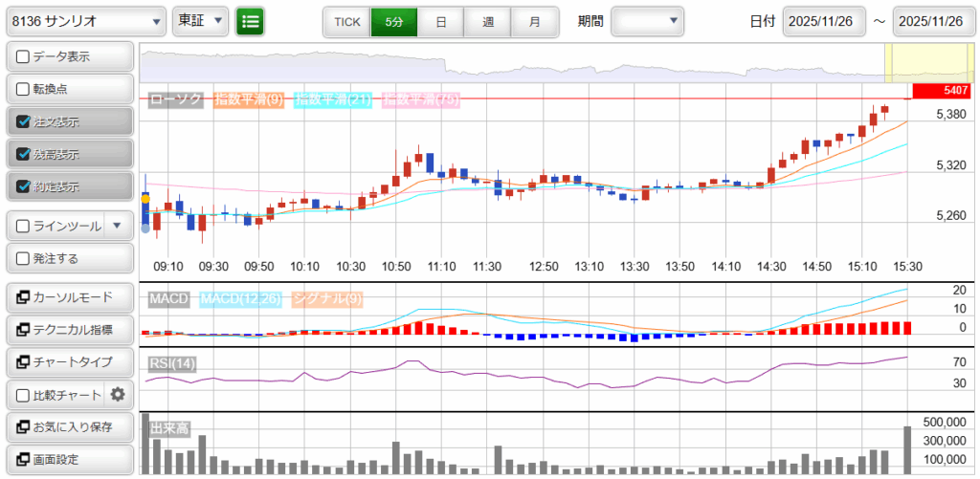Click the start date field 2025/11/26
The width and height of the screenshot is (980, 479).
(x=823, y=21)
